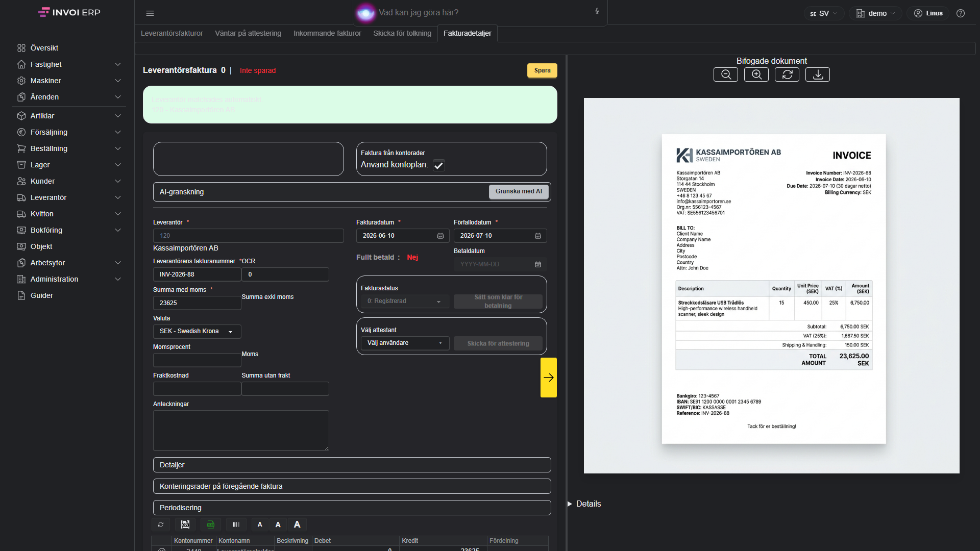Open Översikt in the sidebar
Viewport: 980px width, 551px height.
click(69, 48)
